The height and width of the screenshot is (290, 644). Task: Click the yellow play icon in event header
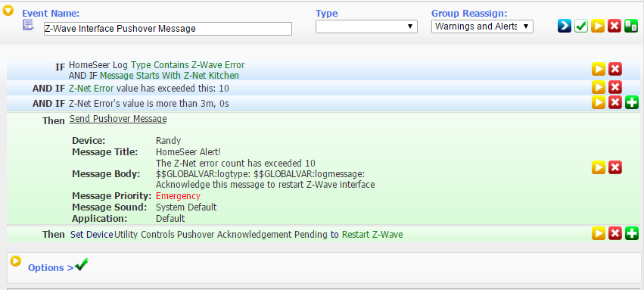point(598,27)
